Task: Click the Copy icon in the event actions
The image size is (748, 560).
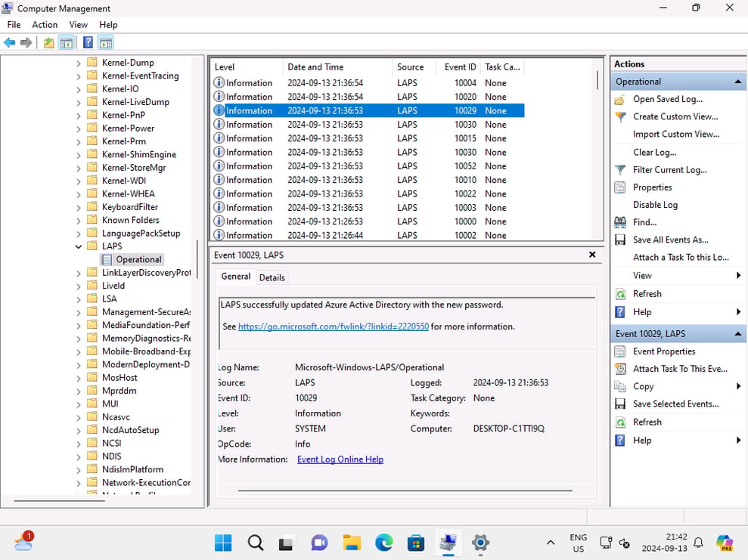Action: click(x=619, y=387)
